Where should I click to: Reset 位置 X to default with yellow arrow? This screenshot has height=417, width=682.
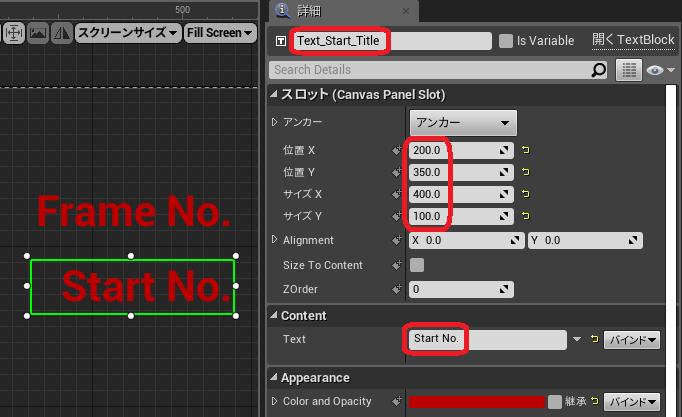tap(526, 150)
